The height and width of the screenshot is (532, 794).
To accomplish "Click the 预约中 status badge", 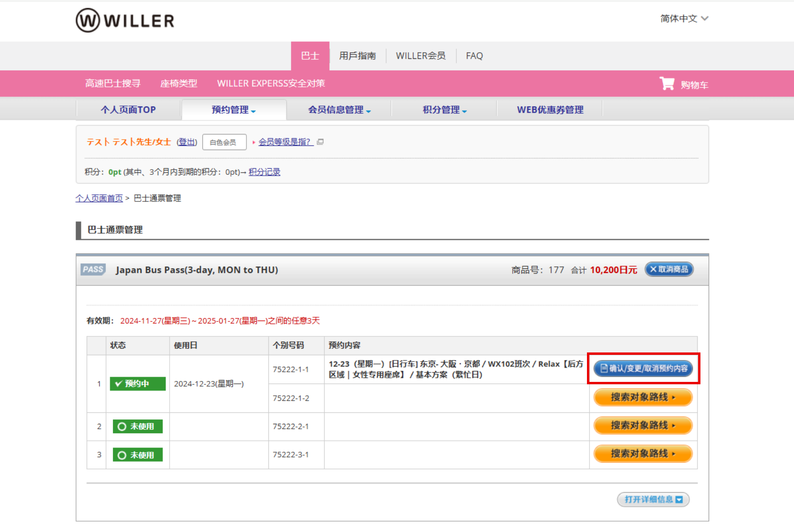I will pos(138,384).
